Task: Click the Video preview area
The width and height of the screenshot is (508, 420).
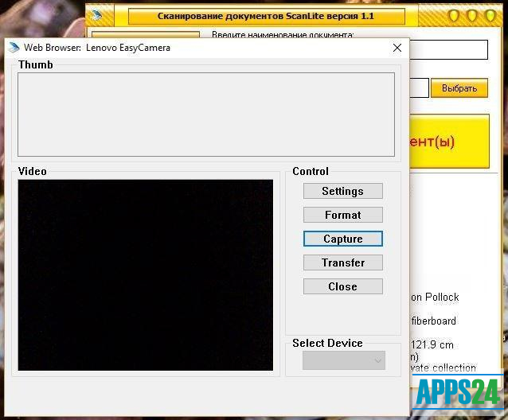Action: point(146,275)
